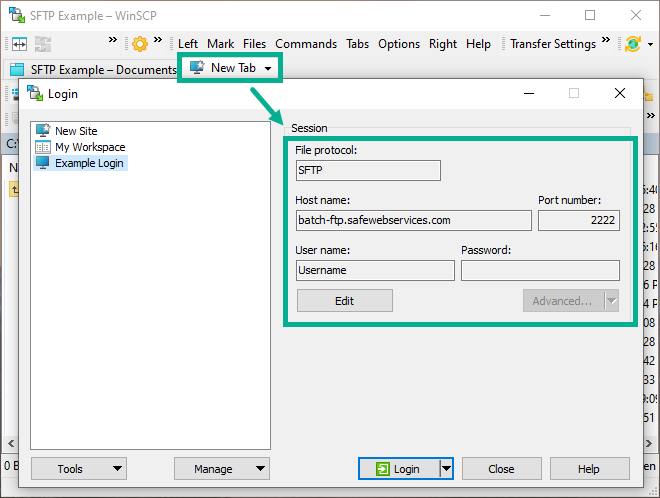Click the Edit button
This screenshot has height=498, width=660.
[x=345, y=301]
